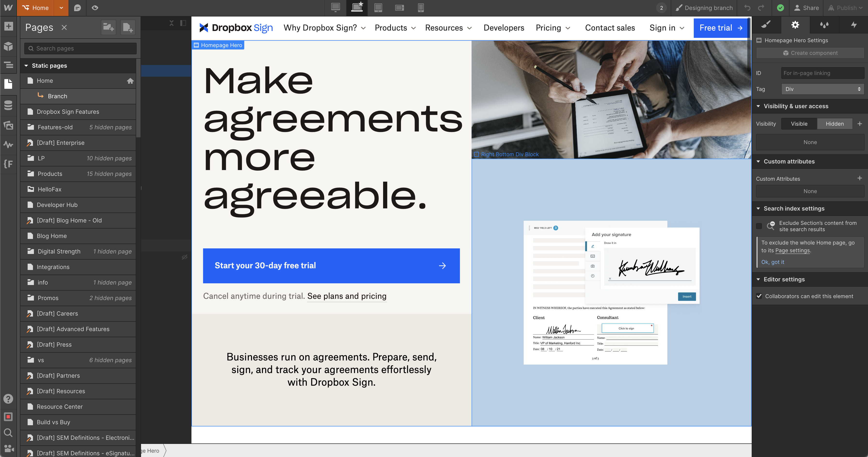Expand the Search index settings section
This screenshot has height=457, width=868.
pyautogui.click(x=793, y=208)
